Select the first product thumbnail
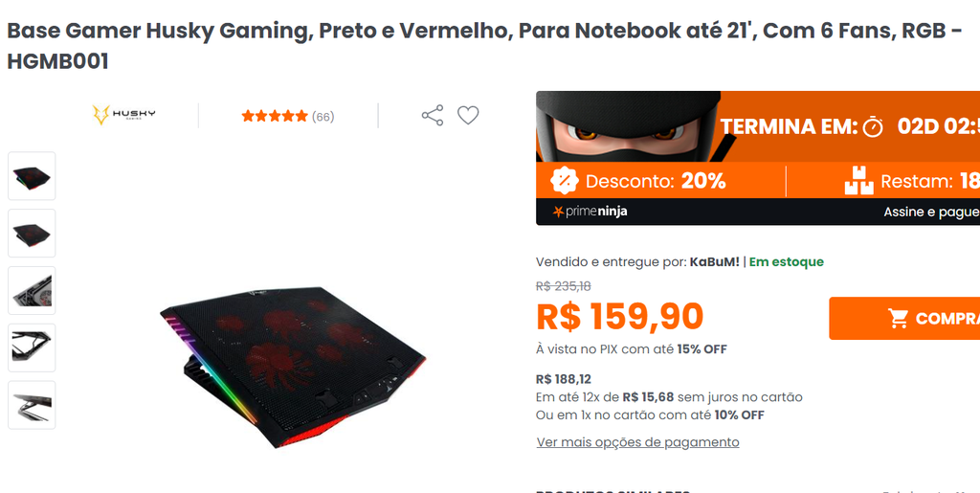980x493 pixels. pos(32,176)
